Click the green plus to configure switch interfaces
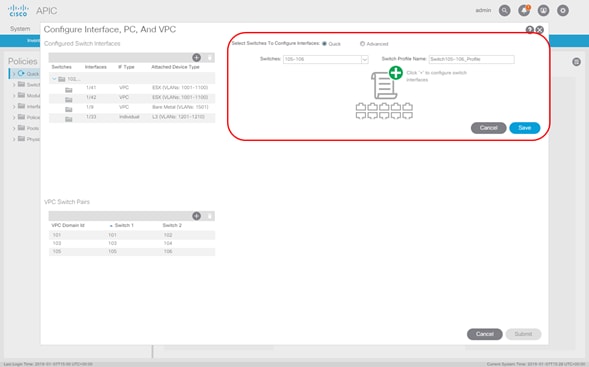Screen dimensions: 589x367 (x=396, y=72)
